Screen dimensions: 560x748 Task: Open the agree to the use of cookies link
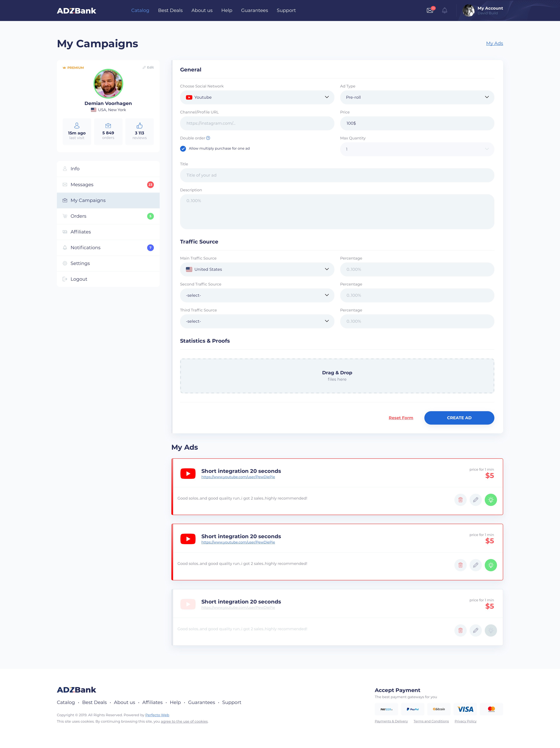point(184,721)
